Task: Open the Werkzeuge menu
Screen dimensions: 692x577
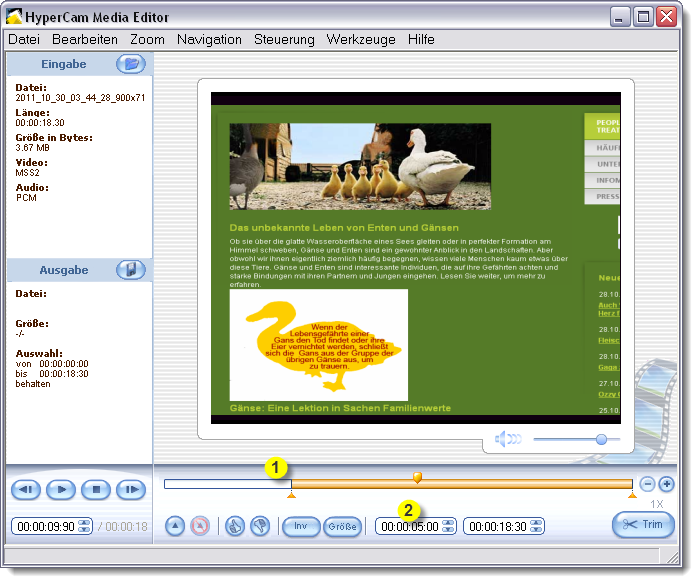Action: pos(361,39)
